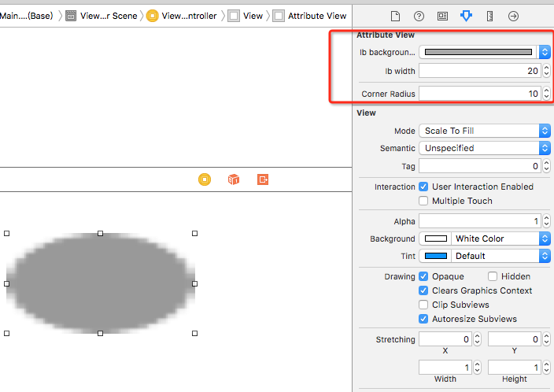Click the Ib width stepper

click(x=547, y=71)
